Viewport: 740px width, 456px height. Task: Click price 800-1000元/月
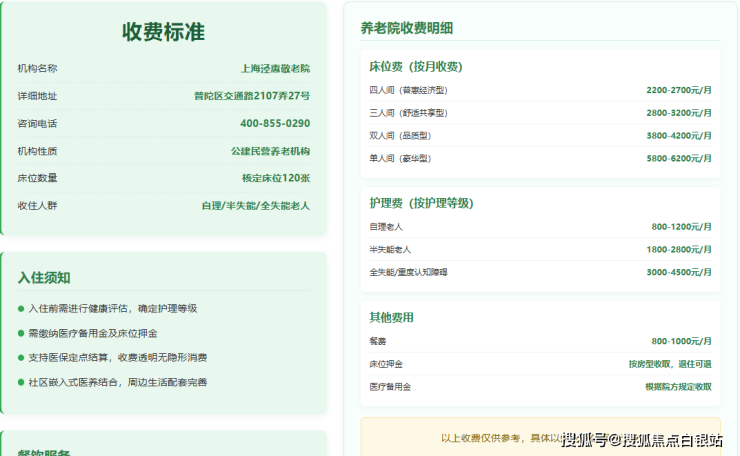(681, 341)
